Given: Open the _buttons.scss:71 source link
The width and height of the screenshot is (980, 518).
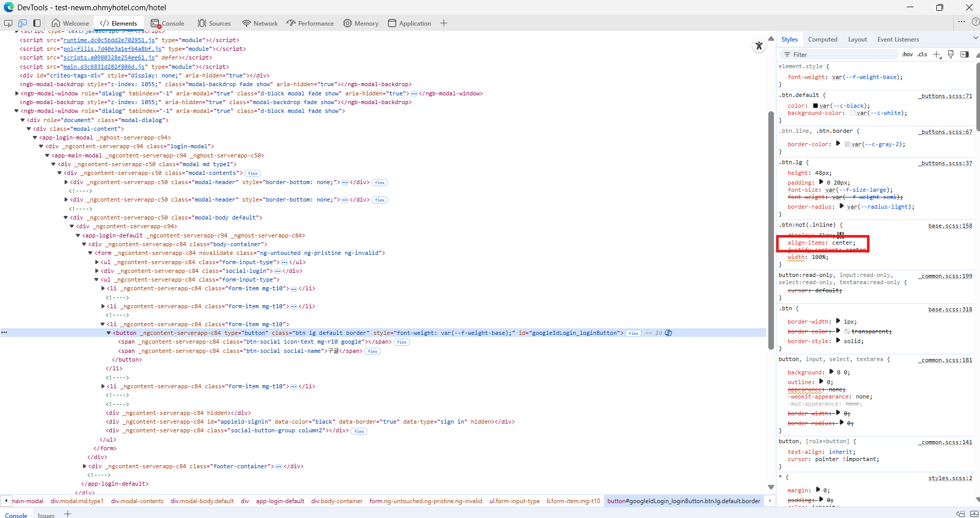Looking at the screenshot, I should pyautogui.click(x=946, y=96).
